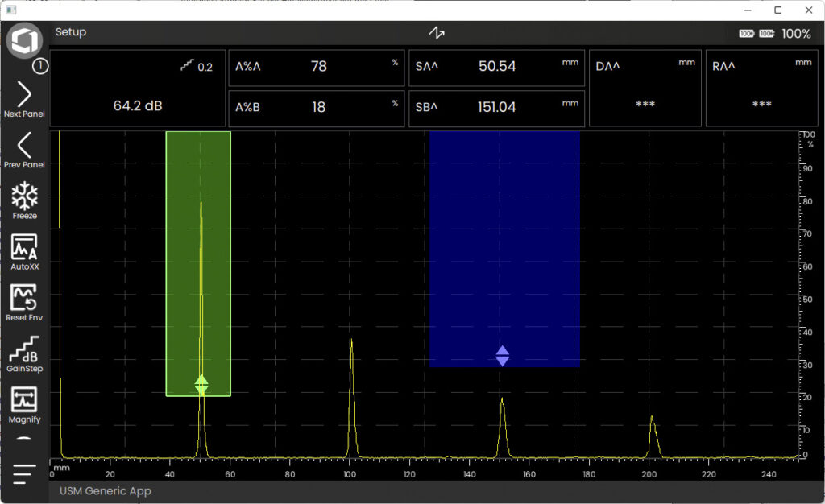This screenshot has width=825, height=504.
Task: Maximize the application window
Action: [x=778, y=10]
